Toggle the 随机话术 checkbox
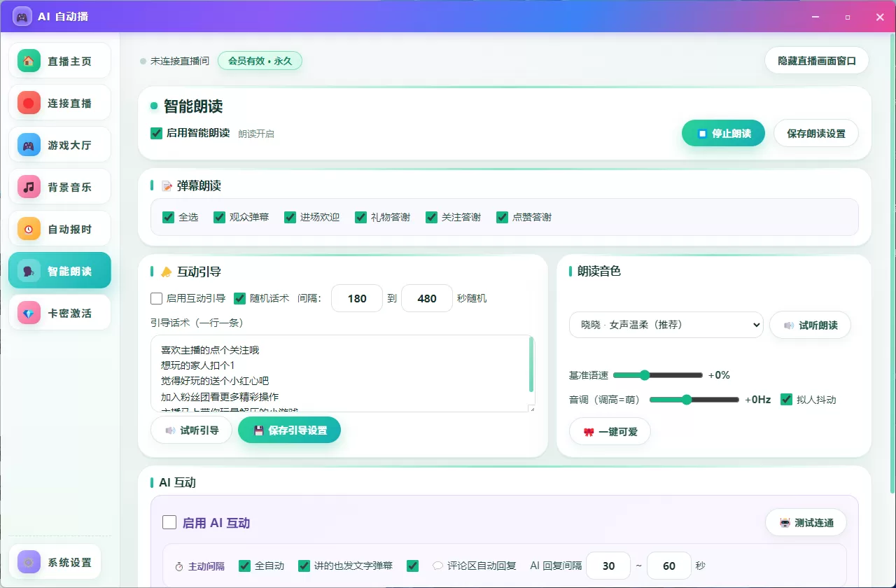Viewport: 896px width, 588px height. (239, 298)
